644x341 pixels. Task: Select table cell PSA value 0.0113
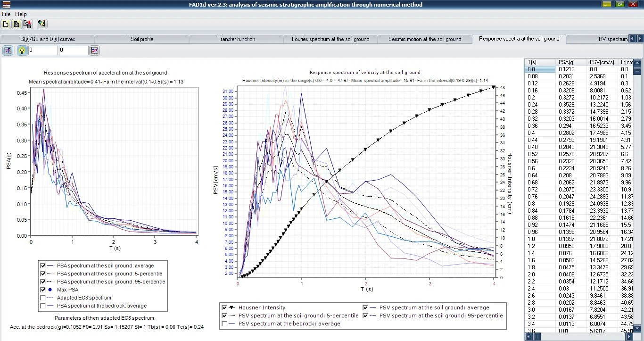572,324
